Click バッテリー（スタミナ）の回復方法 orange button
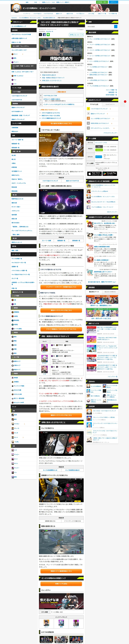The height and width of the screenshot is (644, 129). [61, 287]
